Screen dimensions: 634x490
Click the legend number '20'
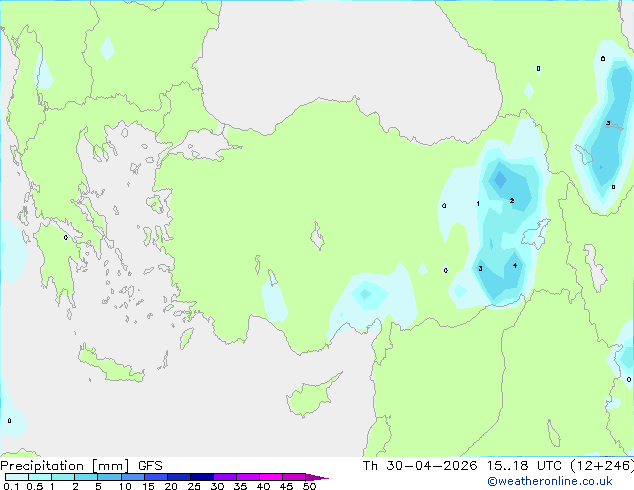click(x=171, y=486)
